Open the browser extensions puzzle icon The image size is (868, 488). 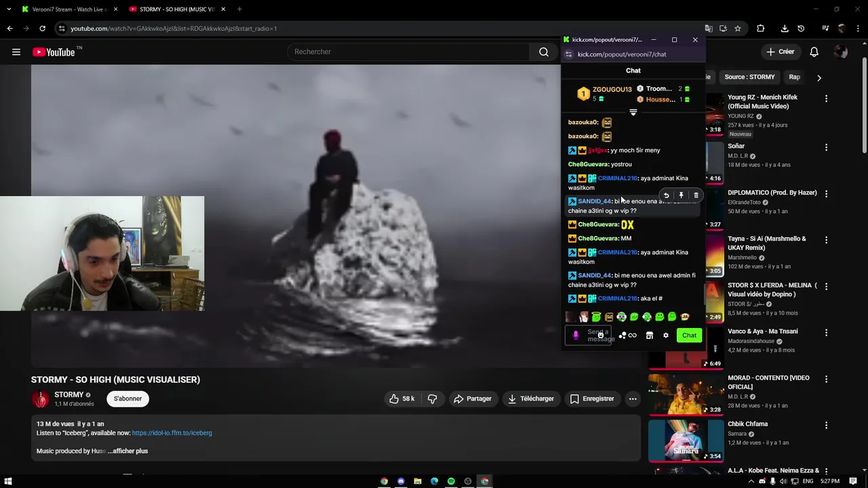tap(760, 28)
